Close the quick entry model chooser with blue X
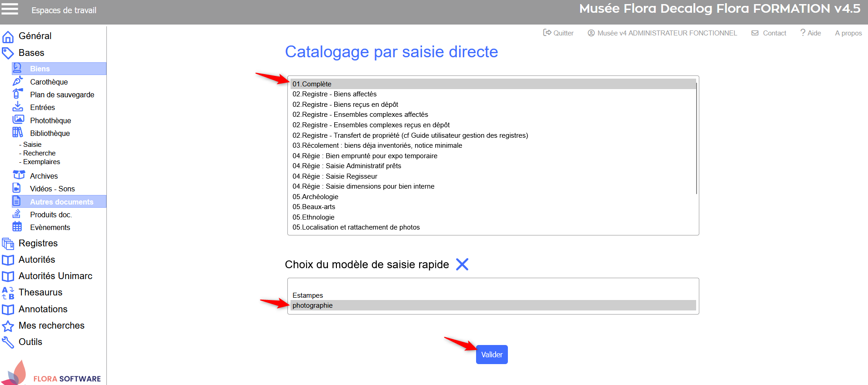 [x=462, y=265]
